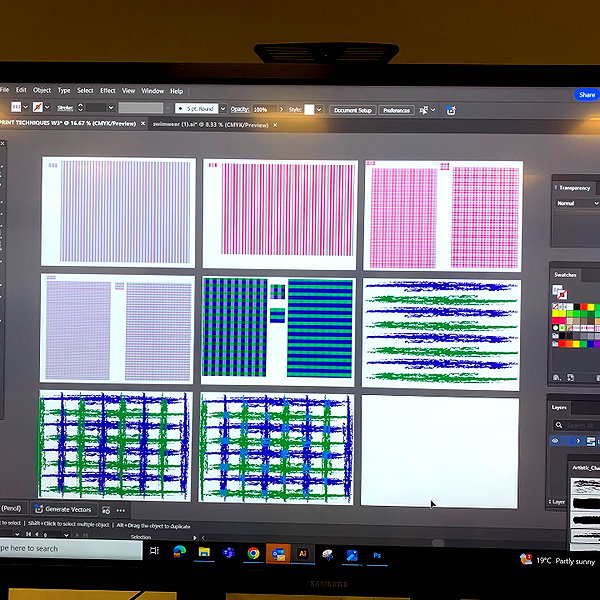This screenshot has height=600, width=600.
Task: Open the Swatch Libraries menu icon
Action: (x=557, y=378)
